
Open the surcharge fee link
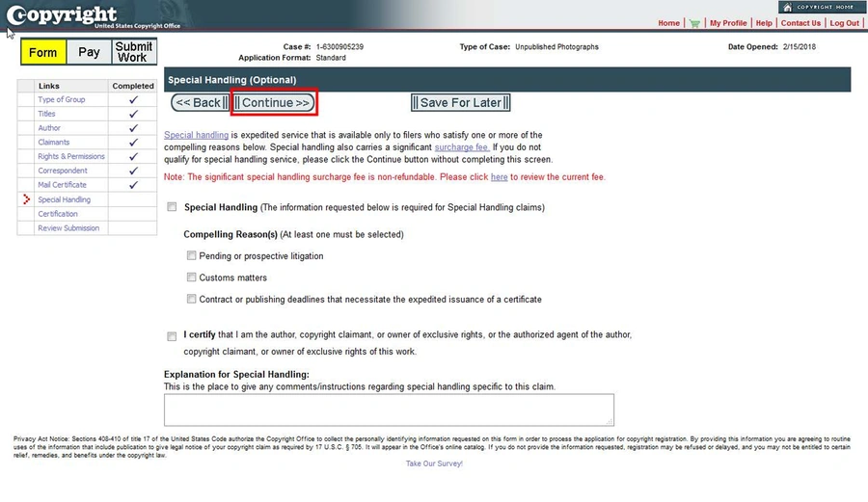coord(462,147)
